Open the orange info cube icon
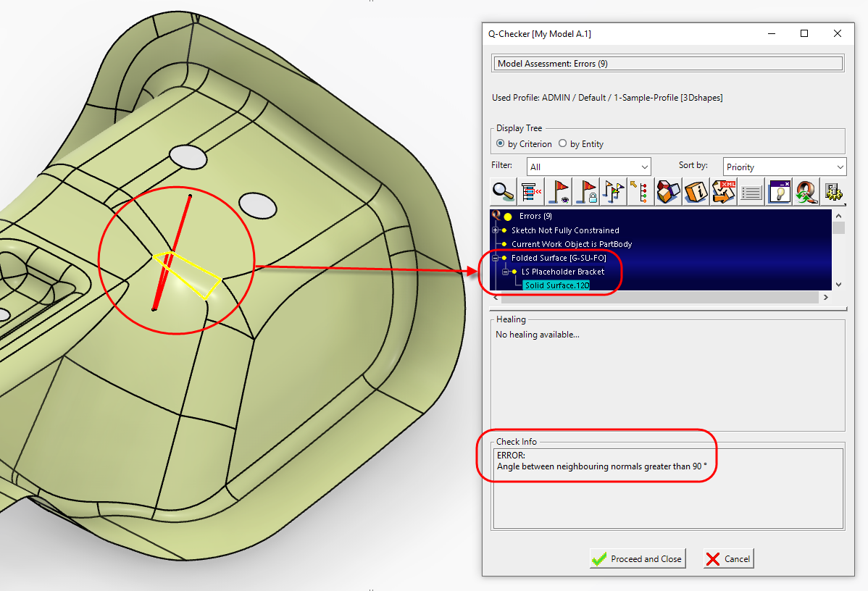 [695, 192]
